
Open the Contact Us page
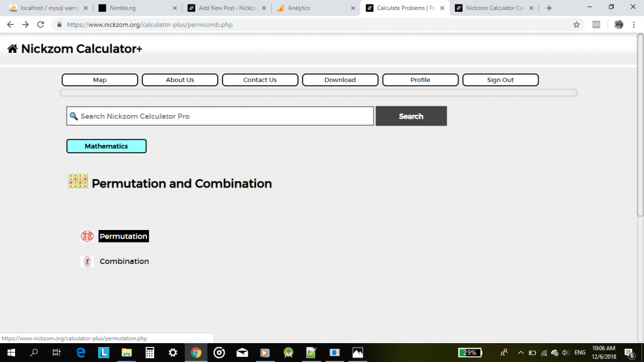(x=260, y=80)
